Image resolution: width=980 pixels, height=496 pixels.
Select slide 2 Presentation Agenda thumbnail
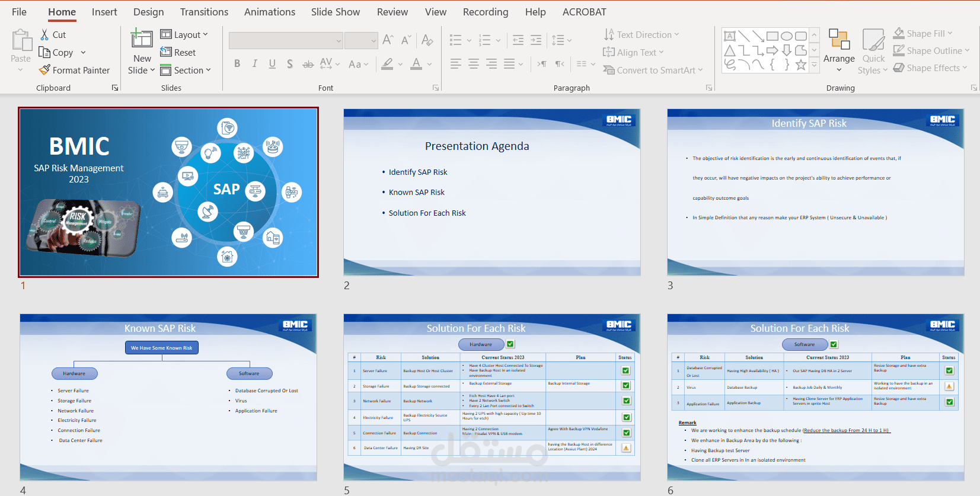point(492,192)
